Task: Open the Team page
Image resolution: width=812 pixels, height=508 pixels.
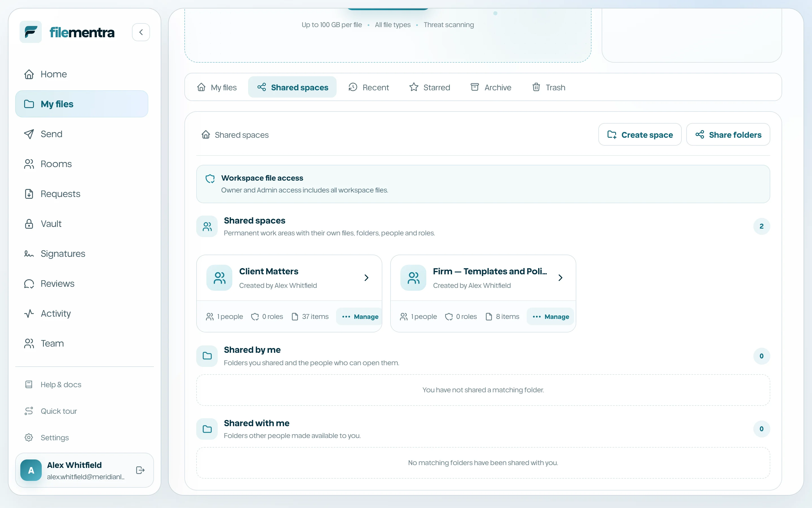Action: pyautogui.click(x=81, y=343)
